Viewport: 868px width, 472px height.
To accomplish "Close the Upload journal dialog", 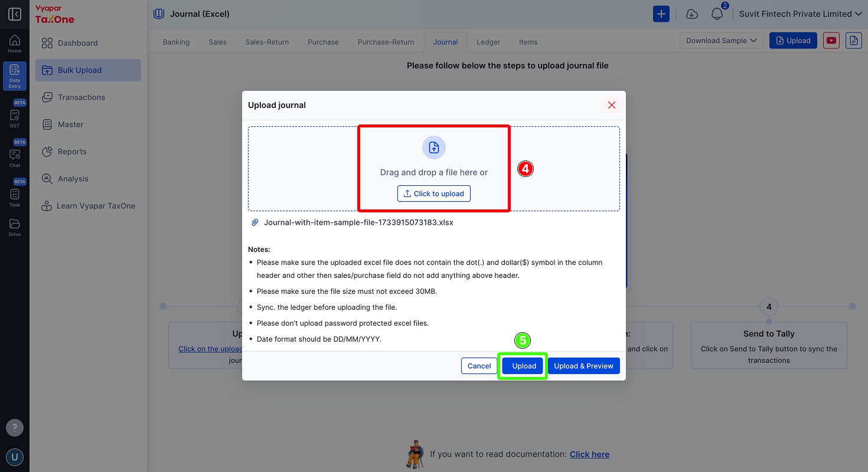I will [x=612, y=105].
